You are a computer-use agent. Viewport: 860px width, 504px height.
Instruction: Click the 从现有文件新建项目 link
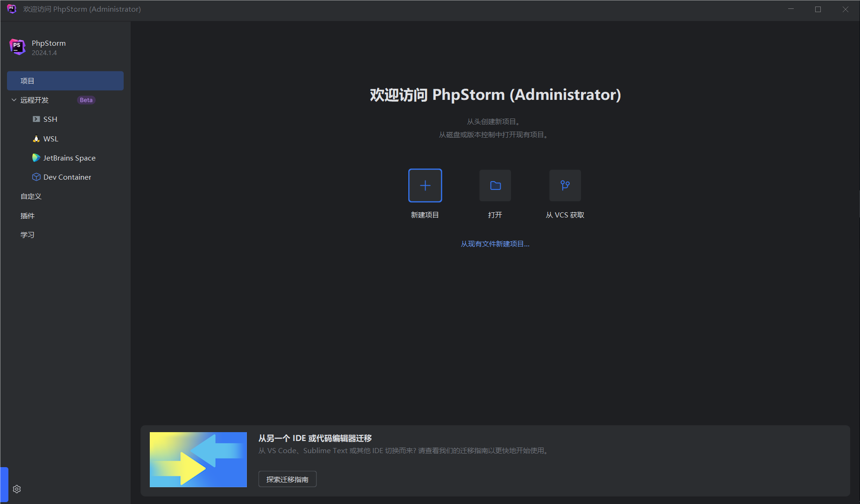click(x=495, y=244)
